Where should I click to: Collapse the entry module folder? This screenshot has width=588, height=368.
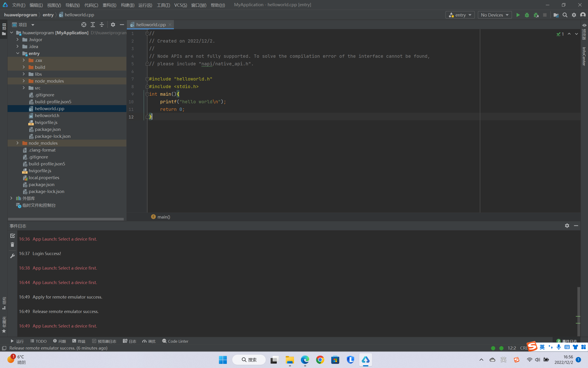click(17, 53)
